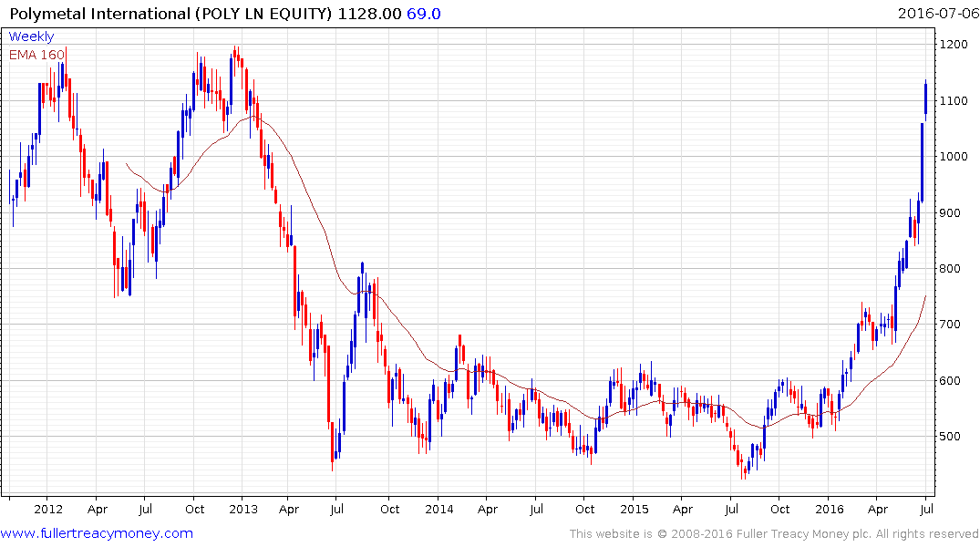Click the 600 price axis label
This screenshot has height=547, width=980.
[951, 381]
